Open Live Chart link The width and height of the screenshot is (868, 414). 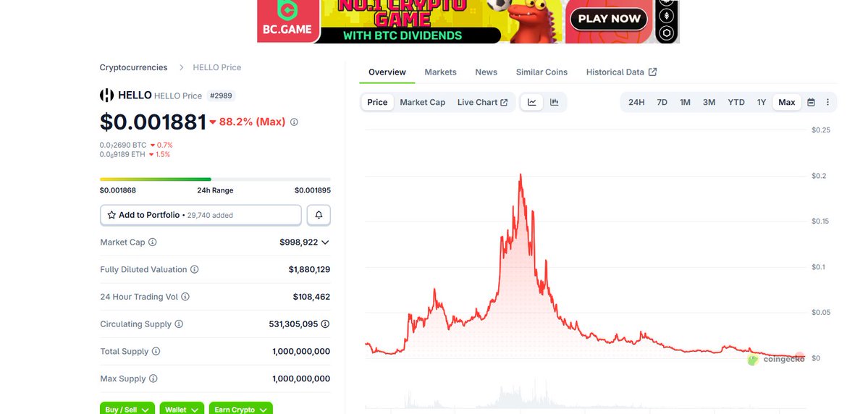pos(483,102)
